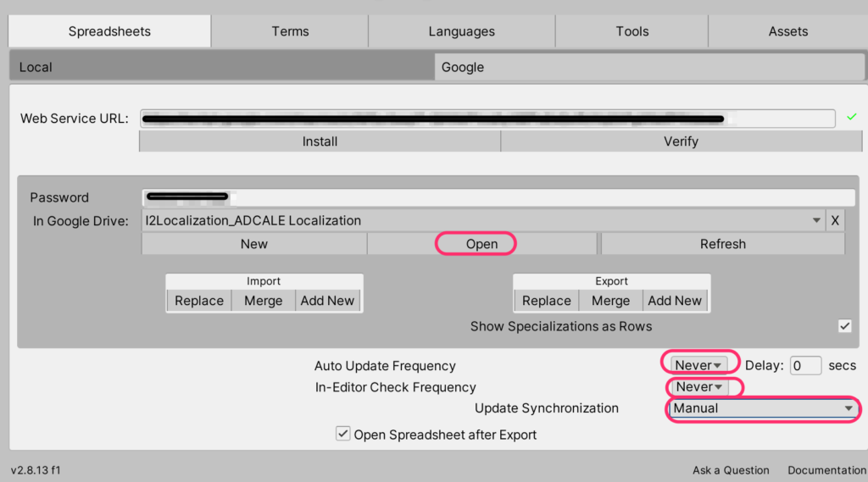Click the X button beside Google Drive dropdown
The image size is (868, 482).
835,220
